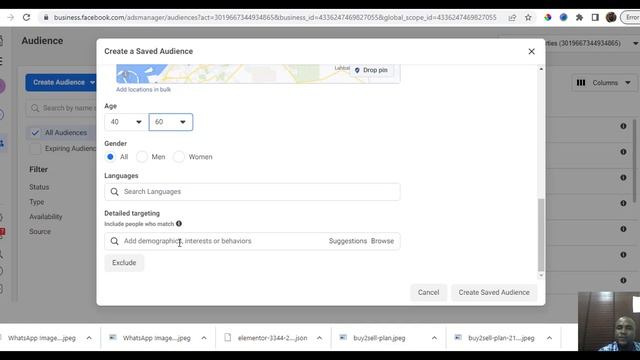This screenshot has width=640, height=360.
Task: Click Create Saved Audience button
Action: point(494,293)
